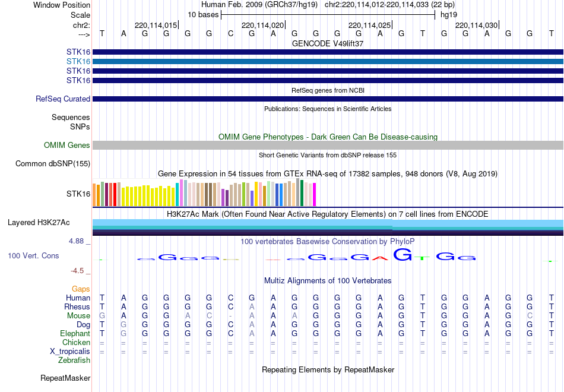Click the OMIM Gene Phenotypes title
The height and width of the screenshot is (392, 564).
pyautogui.click(x=328, y=137)
